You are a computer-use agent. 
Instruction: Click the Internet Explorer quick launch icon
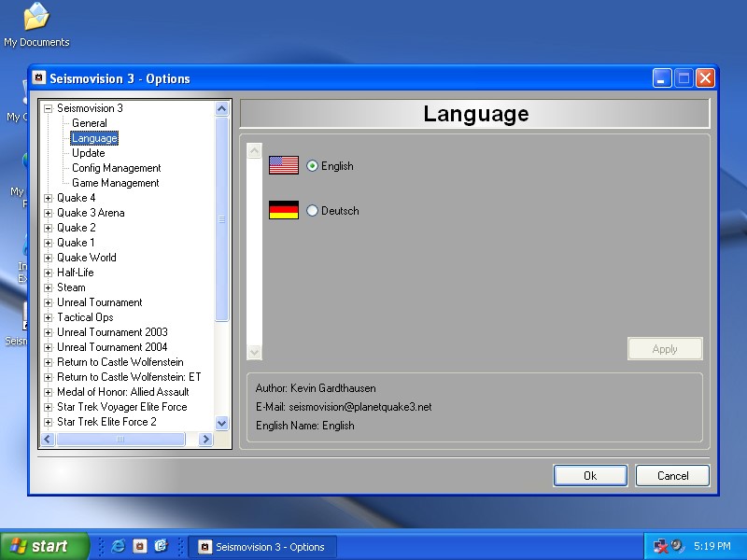coord(119,547)
